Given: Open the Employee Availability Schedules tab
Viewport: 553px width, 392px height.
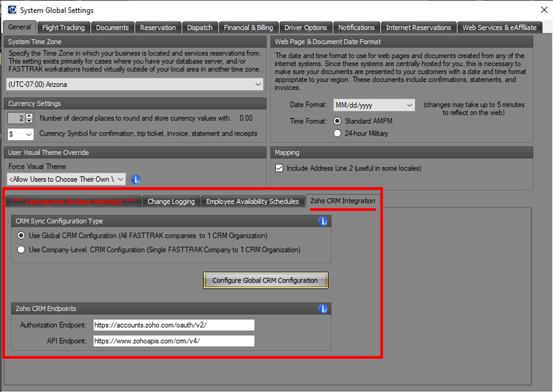Looking at the screenshot, I should point(252,201).
